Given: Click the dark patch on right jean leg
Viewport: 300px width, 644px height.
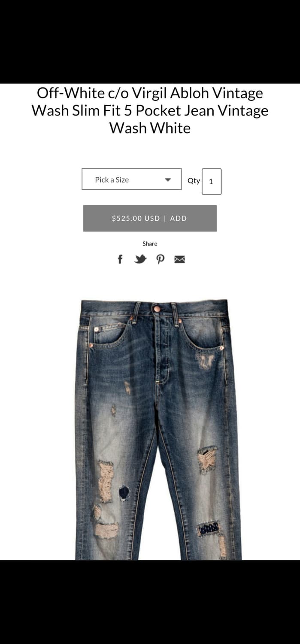Looking at the screenshot, I should (x=209, y=528).
